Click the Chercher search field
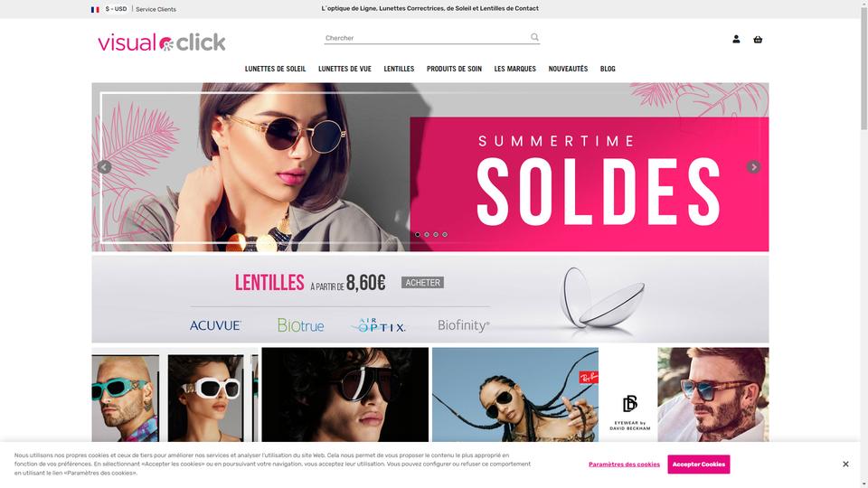Screen dimensions: 868x488 pyautogui.click(x=426, y=38)
